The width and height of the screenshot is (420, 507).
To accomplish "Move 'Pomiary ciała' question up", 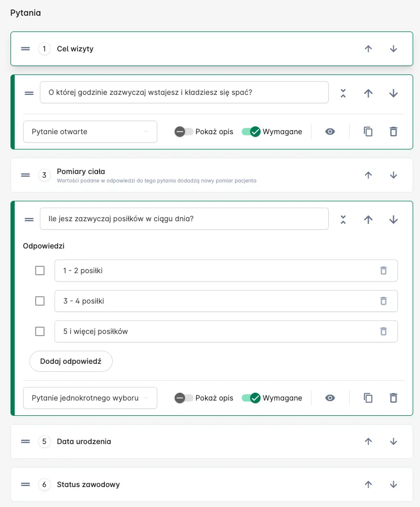I will click(x=368, y=175).
